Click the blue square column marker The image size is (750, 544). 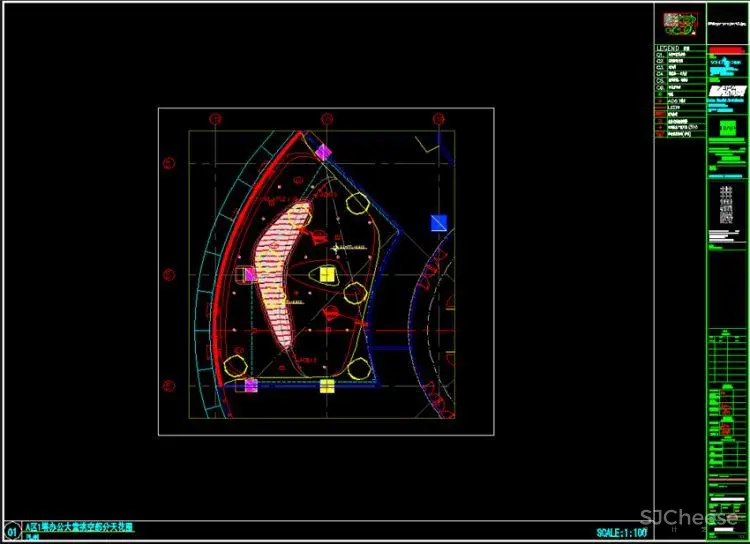pos(438,222)
